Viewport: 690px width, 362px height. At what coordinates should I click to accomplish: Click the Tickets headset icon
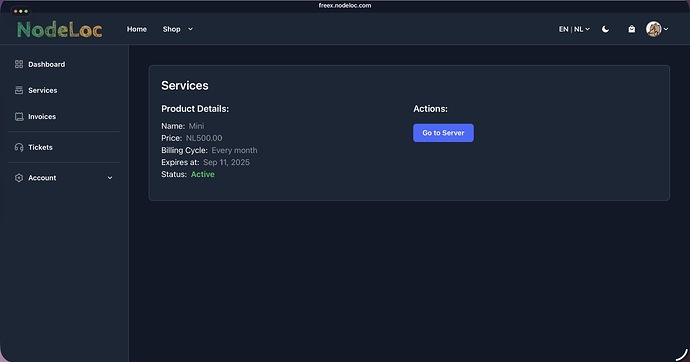[x=19, y=147]
